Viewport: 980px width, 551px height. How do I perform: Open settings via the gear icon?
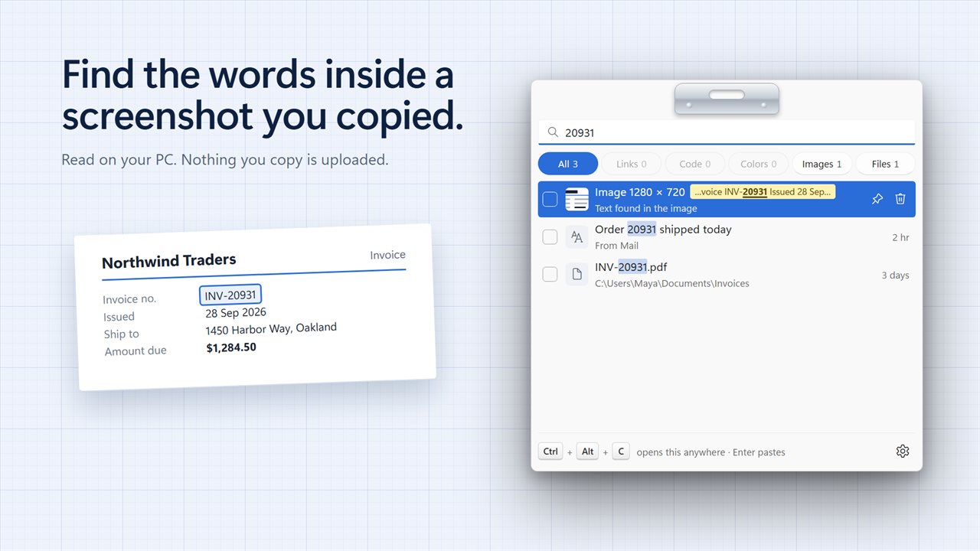click(903, 452)
